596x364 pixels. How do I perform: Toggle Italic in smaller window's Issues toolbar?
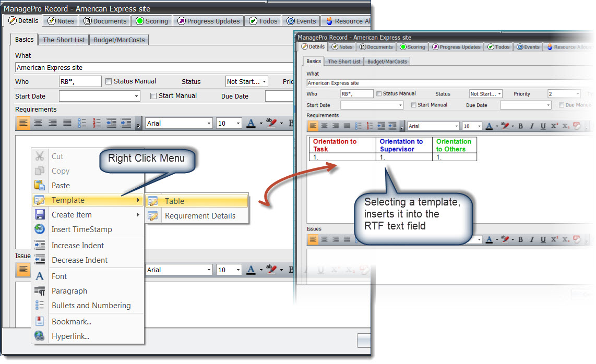(x=532, y=239)
